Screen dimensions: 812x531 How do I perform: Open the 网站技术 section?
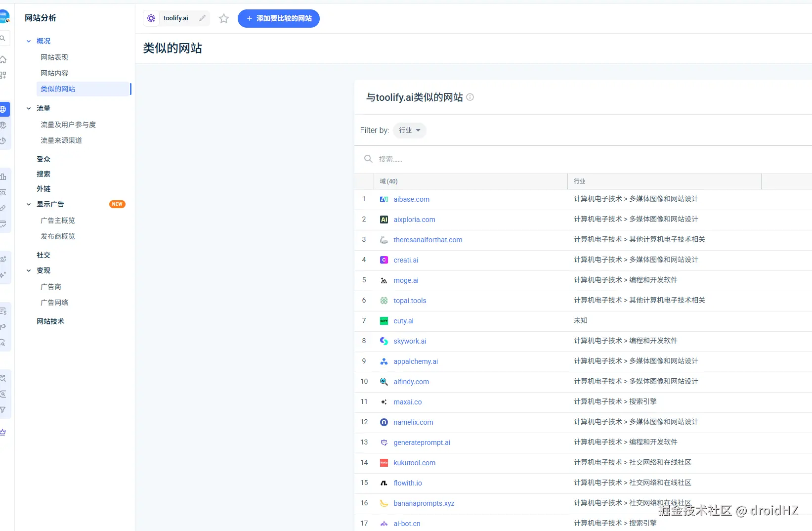pyautogui.click(x=50, y=321)
